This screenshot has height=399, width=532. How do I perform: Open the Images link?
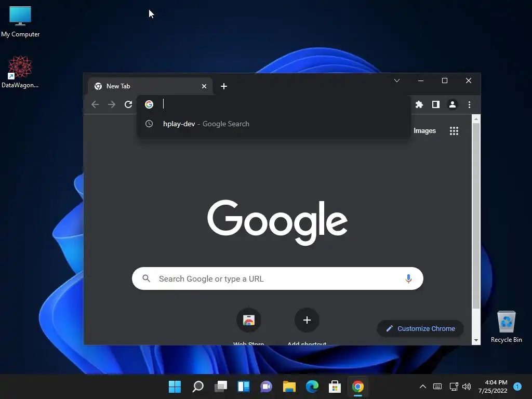click(x=424, y=131)
